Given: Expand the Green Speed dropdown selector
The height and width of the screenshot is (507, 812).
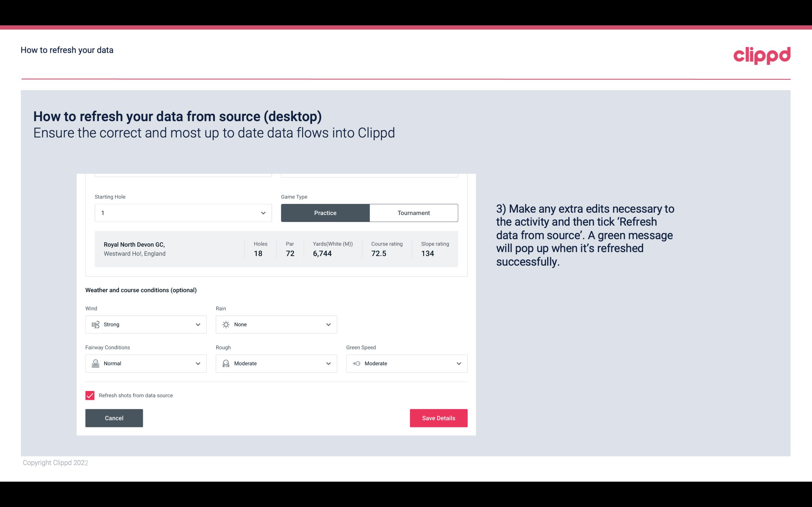Looking at the screenshot, I should coord(458,363).
